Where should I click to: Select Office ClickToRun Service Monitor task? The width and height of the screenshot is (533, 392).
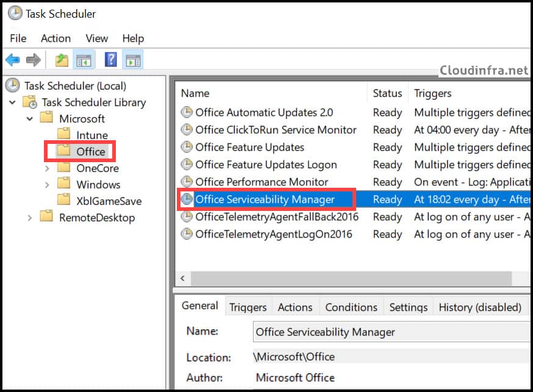point(276,129)
